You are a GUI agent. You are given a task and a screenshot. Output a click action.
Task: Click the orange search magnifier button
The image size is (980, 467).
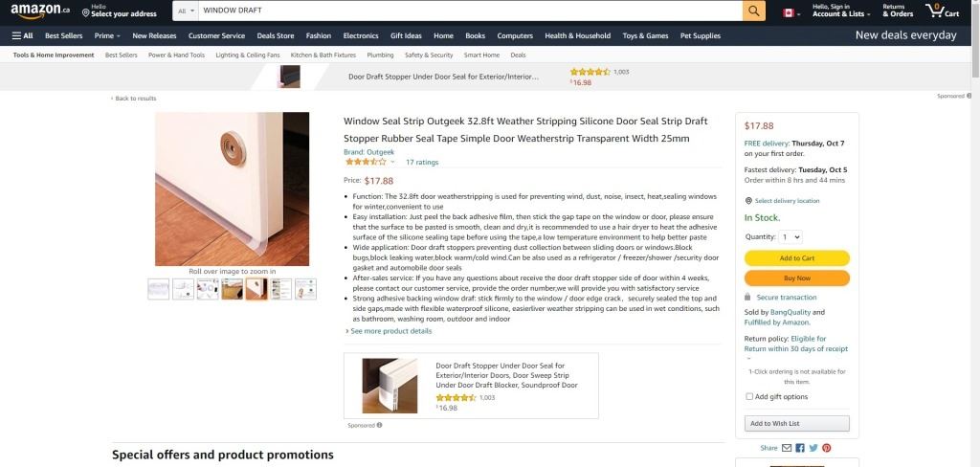tap(754, 11)
